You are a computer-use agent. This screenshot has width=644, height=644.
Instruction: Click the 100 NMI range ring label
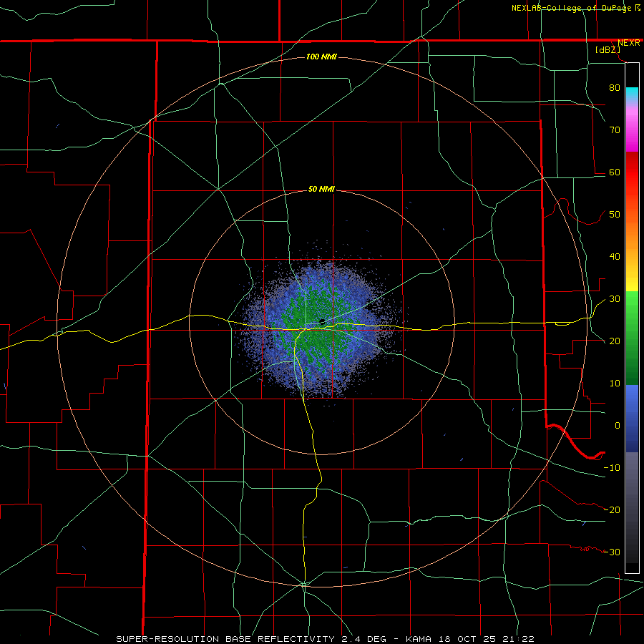tap(321, 57)
